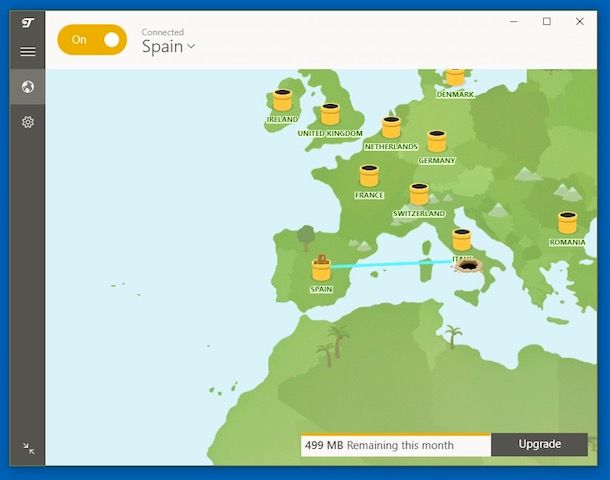Click the Upgrade button
This screenshot has width=610, height=480.
[540, 444]
